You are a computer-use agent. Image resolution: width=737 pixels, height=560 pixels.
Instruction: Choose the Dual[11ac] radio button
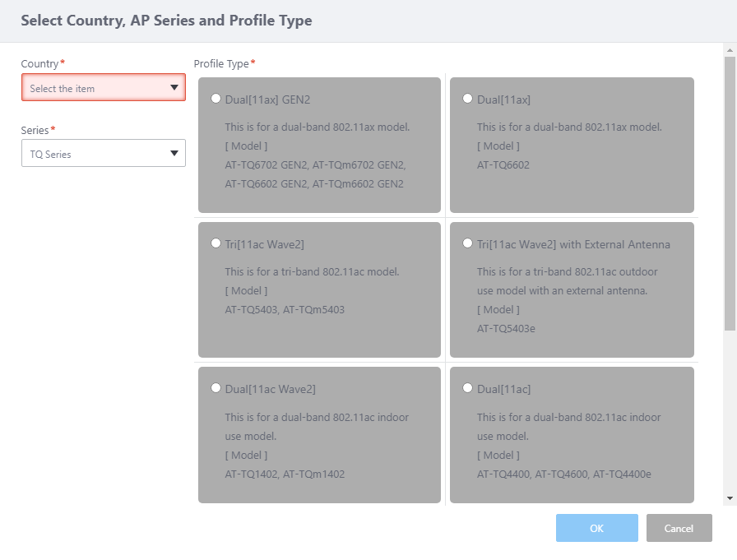coord(468,388)
